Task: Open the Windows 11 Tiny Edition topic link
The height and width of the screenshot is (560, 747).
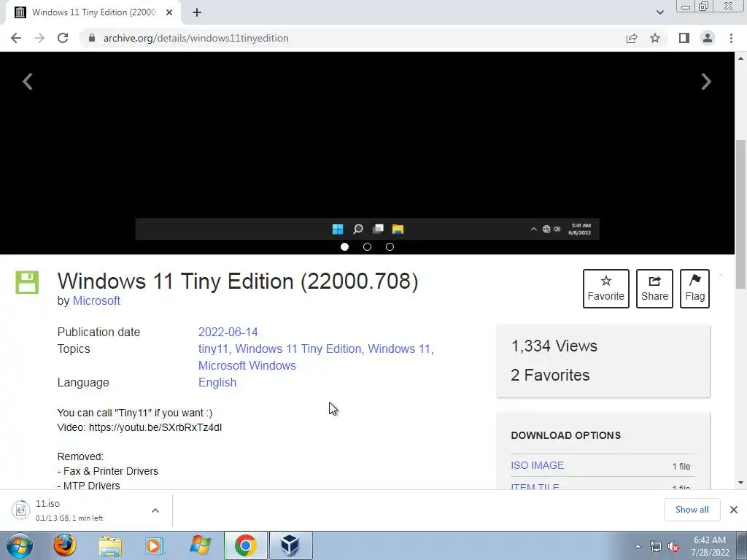Action: tap(298, 349)
